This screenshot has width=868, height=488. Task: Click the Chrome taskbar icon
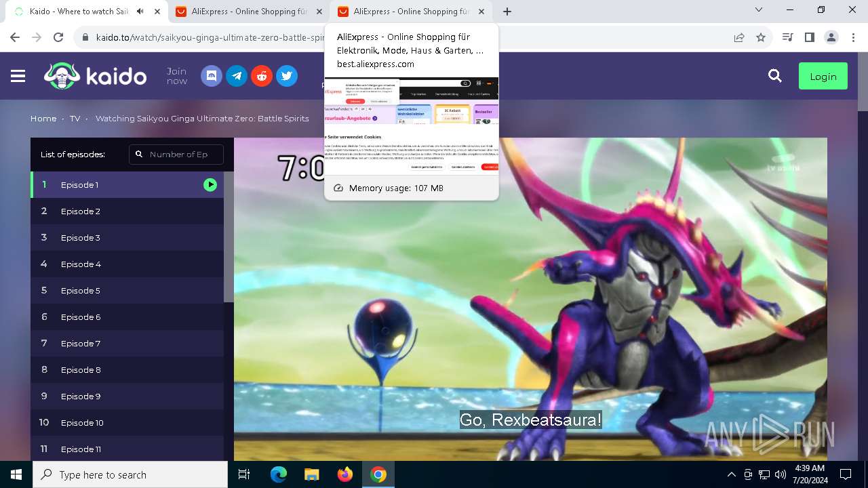pyautogui.click(x=378, y=474)
